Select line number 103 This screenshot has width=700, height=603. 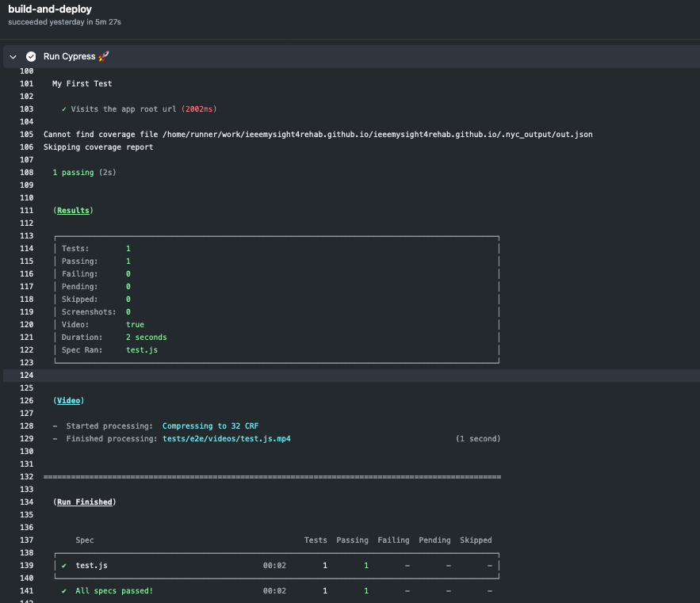click(x=26, y=109)
